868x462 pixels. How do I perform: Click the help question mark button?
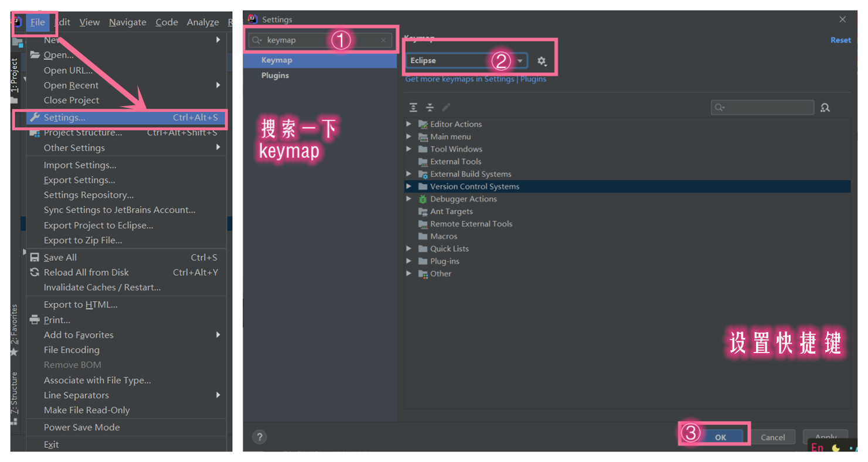tap(260, 437)
